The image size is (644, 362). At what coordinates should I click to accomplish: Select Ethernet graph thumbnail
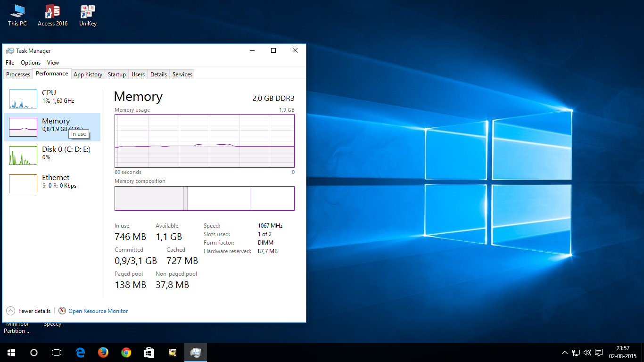(x=23, y=184)
